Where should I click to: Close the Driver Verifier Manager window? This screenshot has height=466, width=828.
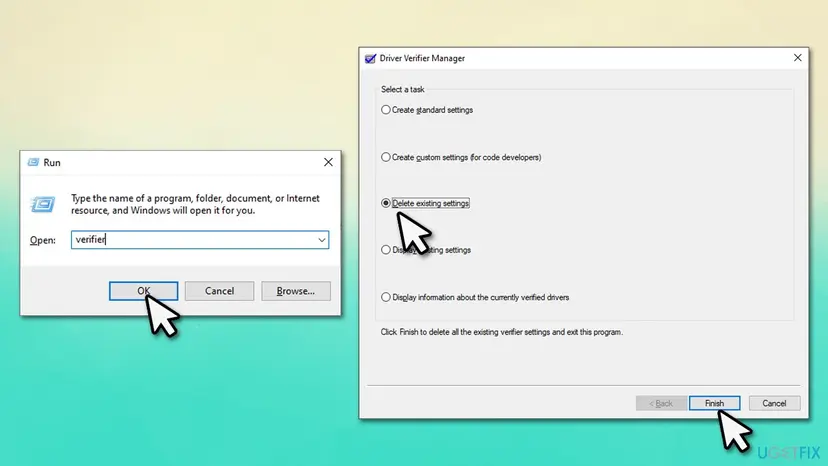[797, 58]
